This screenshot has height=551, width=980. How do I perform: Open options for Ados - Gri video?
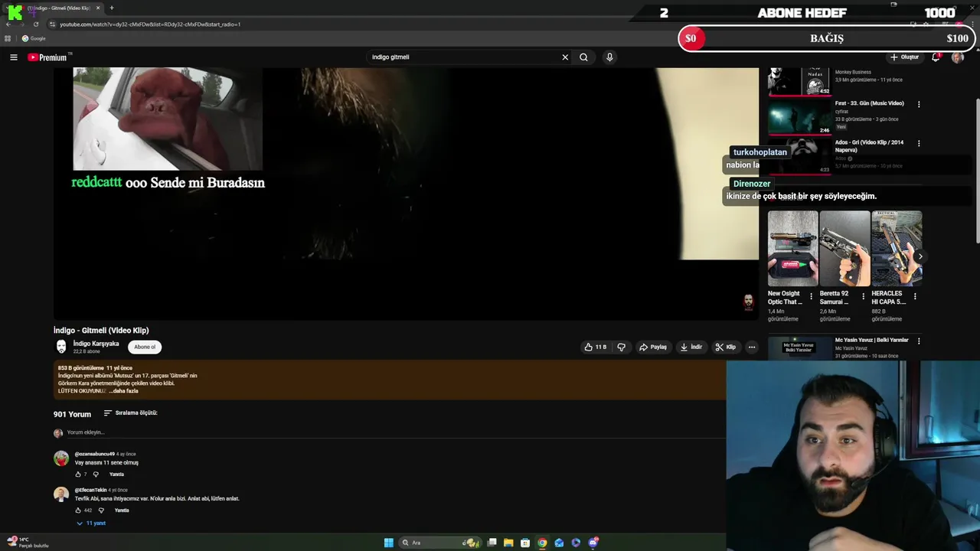click(919, 143)
